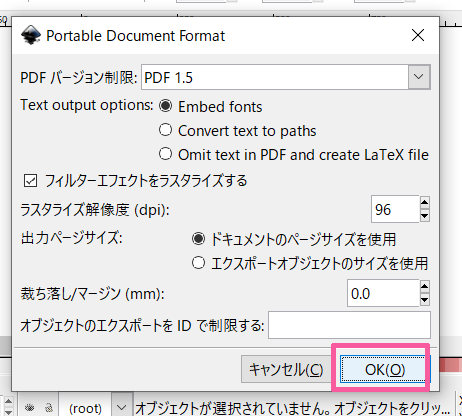This screenshot has height=416, width=462.
Task: Decrease bleed/margin value with down arrow
Action: [424, 300]
